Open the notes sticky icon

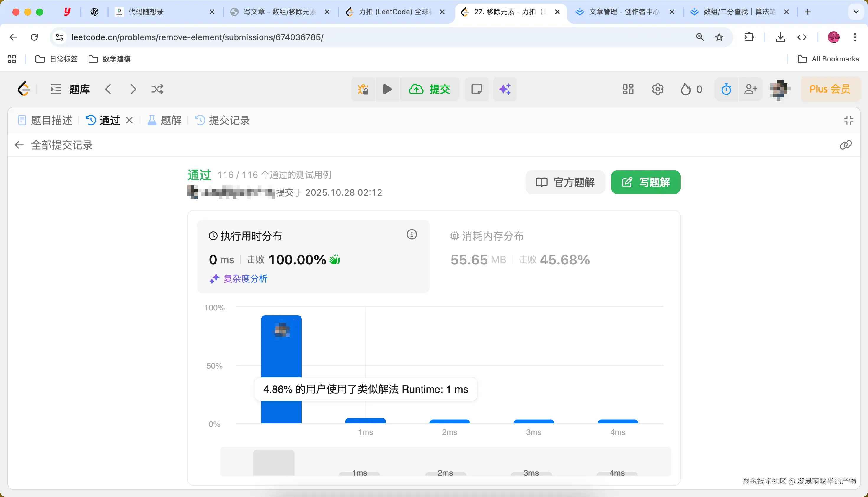477,89
